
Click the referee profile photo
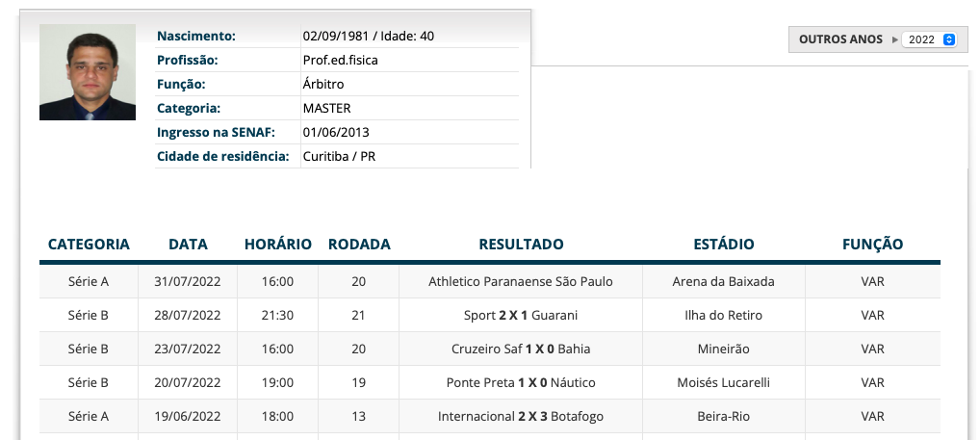coord(87,72)
